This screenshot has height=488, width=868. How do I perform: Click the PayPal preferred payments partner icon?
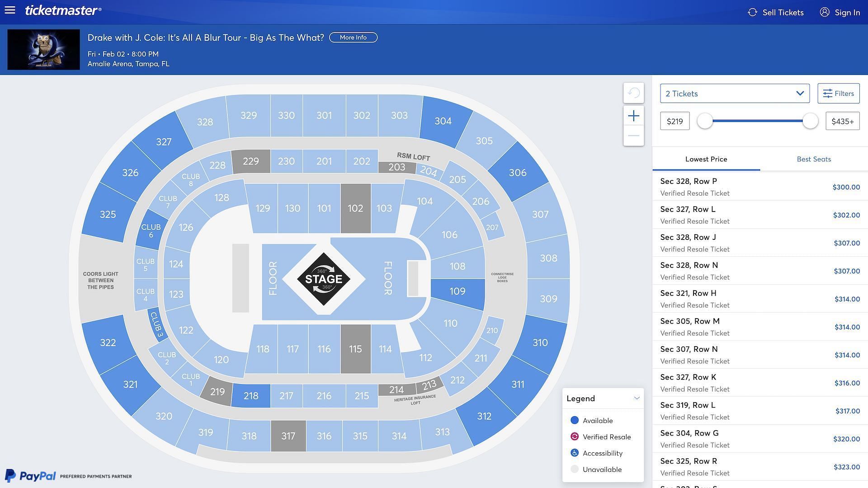pos(68,476)
